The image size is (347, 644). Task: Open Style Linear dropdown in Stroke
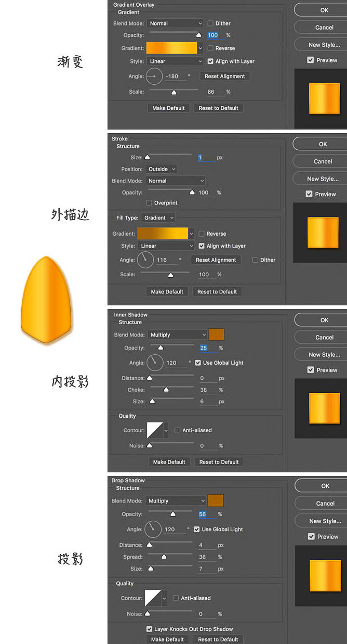click(x=166, y=246)
